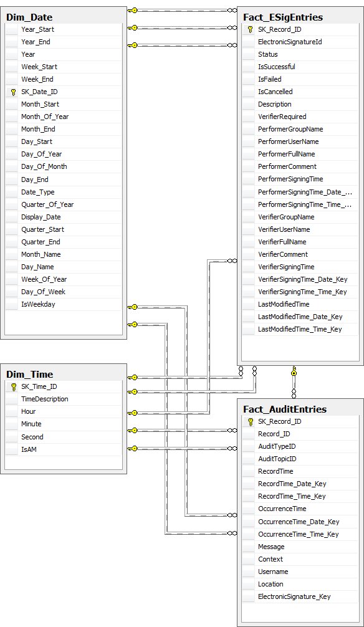Click the key icon beside SK_Time_ID

click(x=13, y=386)
